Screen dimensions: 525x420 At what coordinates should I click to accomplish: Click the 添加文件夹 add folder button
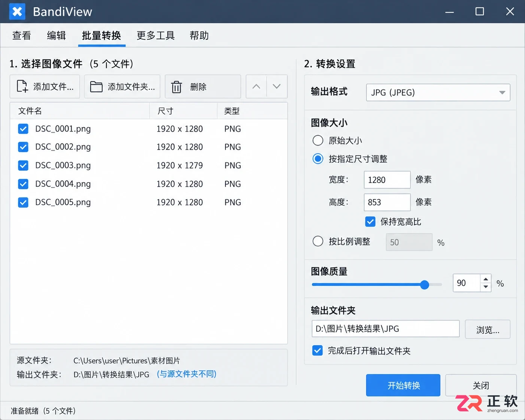tap(122, 86)
